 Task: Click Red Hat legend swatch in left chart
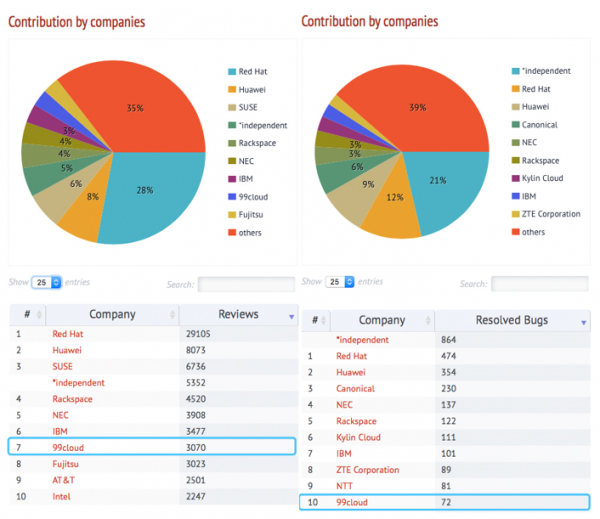point(232,72)
